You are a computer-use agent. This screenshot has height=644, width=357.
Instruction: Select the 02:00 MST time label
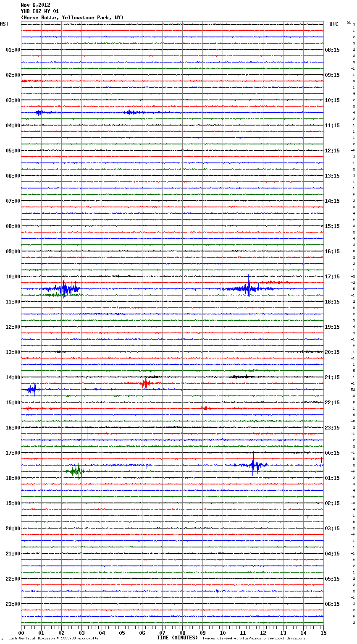(x=13, y=75)
